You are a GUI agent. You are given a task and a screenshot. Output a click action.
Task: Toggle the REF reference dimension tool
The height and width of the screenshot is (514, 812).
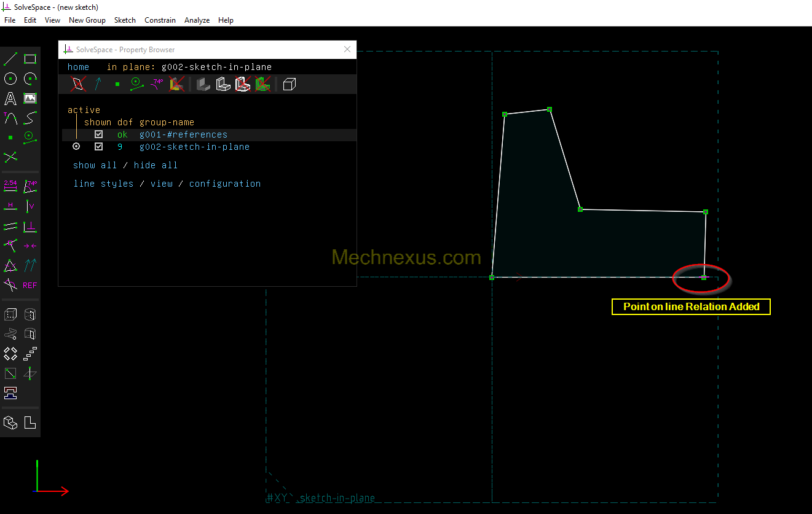[30, 285]
